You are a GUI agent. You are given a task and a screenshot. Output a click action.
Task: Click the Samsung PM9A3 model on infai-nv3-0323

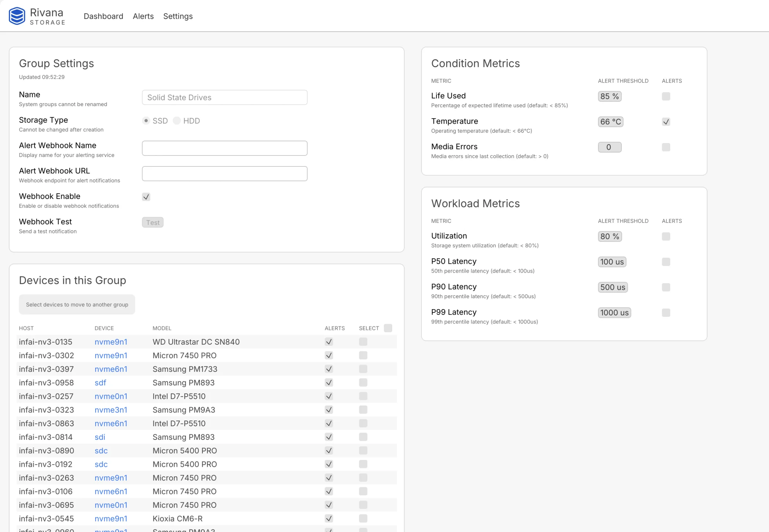(x=184, y=410)
